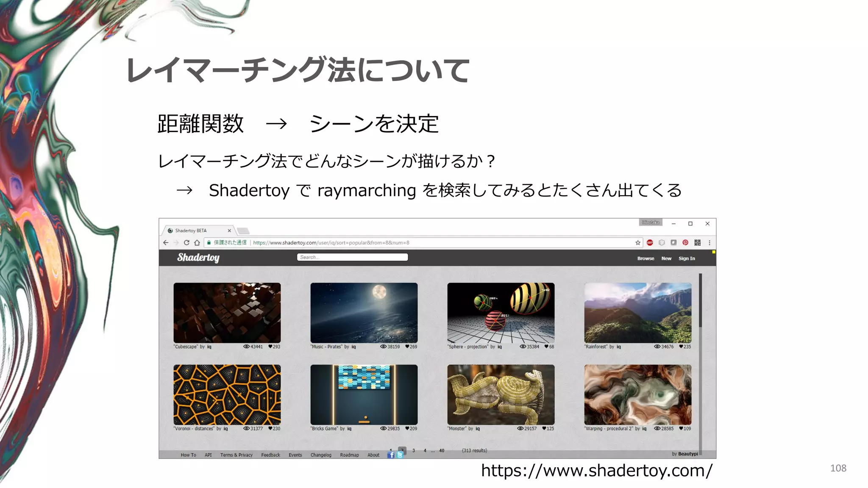Close the Shadertoy BETA tab

click(229, 231)
